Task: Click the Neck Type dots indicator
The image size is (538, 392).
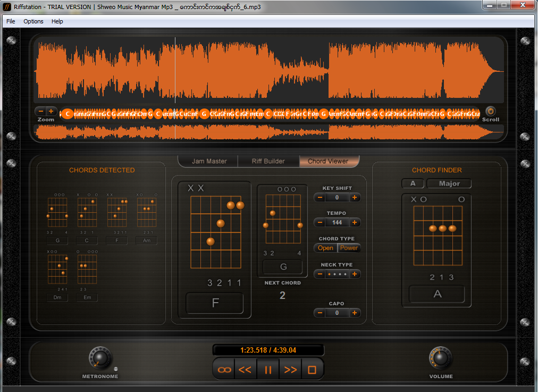Action: [x=337, y=274]
